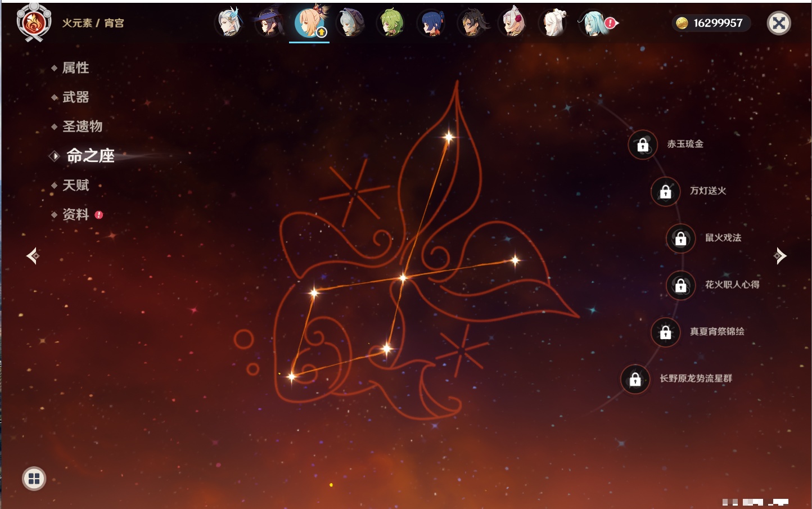The height and width of the screenshot is (509, 812).
Task: Select the 长野原龙势流星群 constellation name
Action: [696, 379]
